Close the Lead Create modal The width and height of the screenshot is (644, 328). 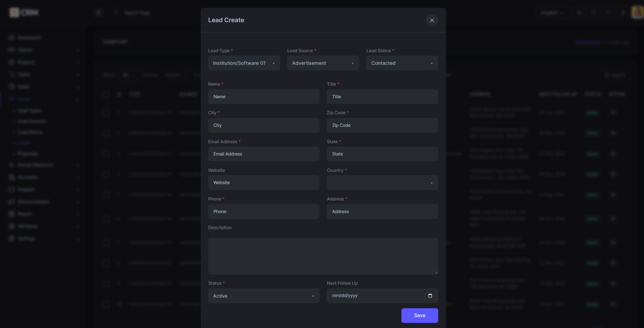[x=432, y=20]
